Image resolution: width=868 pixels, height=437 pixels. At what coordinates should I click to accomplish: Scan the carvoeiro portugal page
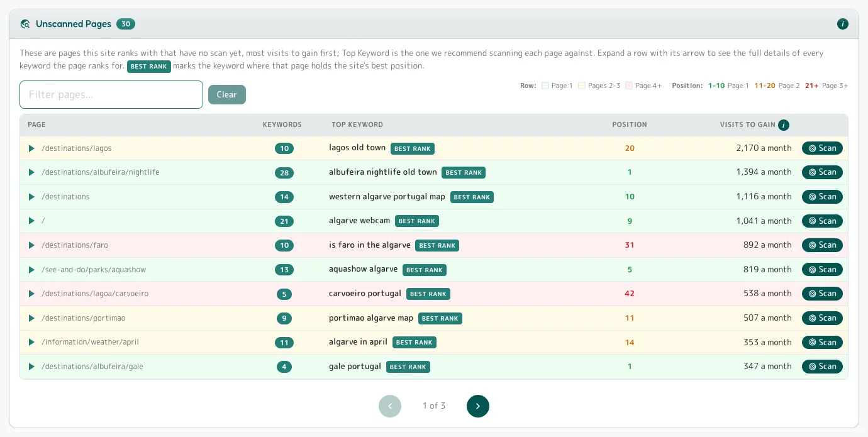point(822,294)
